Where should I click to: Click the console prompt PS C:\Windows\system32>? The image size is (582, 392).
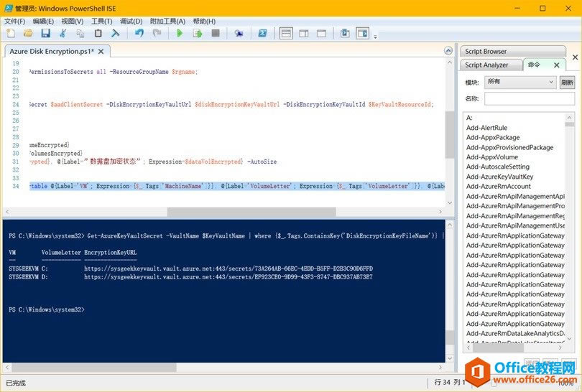[47, 309]
